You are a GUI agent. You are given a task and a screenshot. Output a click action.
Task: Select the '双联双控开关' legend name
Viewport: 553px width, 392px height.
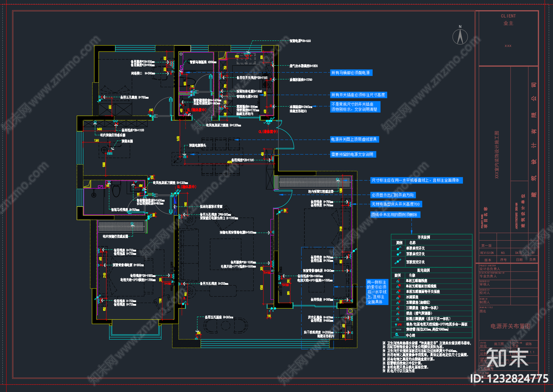click(415, 262)
